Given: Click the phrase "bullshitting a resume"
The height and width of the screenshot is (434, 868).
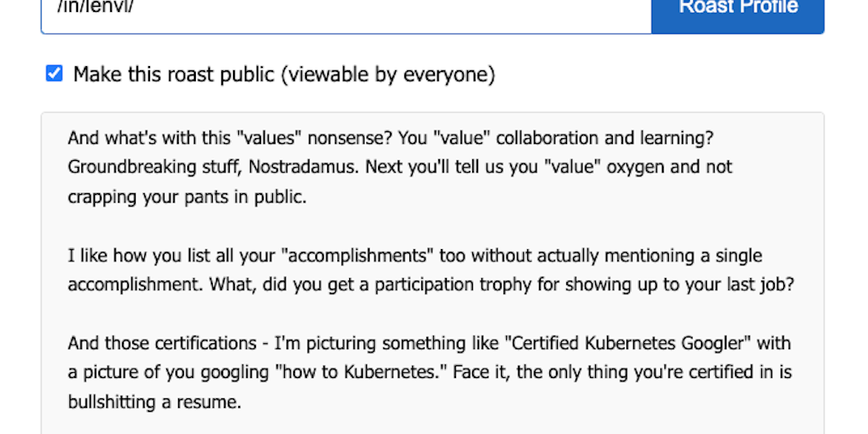Looking at the screenshot, I should pyautogui.click(x=154, y=403).
